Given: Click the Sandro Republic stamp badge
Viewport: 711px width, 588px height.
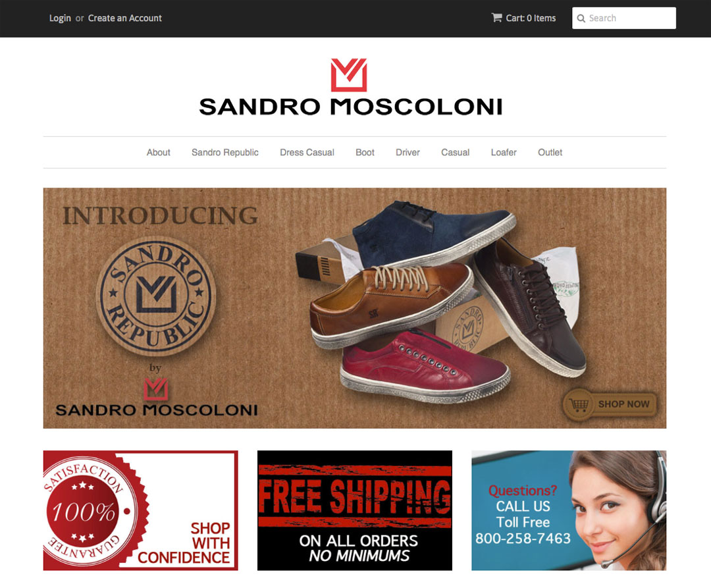Looking at the screenshot, I should tap(156, 295).
